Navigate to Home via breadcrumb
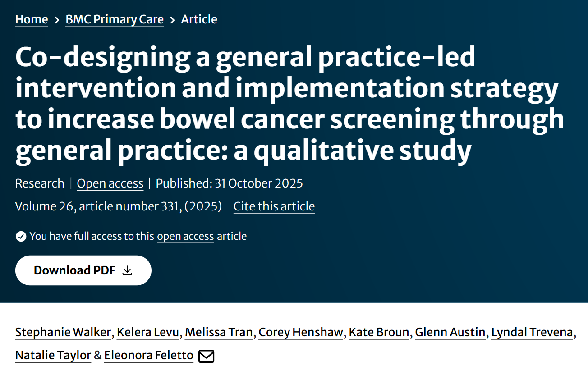The image size is (588, 375). coord(31,19)
